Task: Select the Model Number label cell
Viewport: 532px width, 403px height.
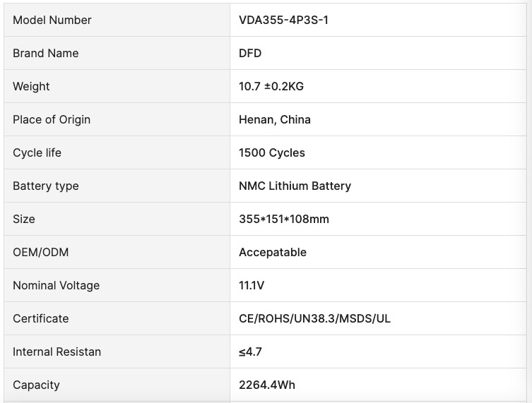Action: pyautogui.click(x=117, y=20)
